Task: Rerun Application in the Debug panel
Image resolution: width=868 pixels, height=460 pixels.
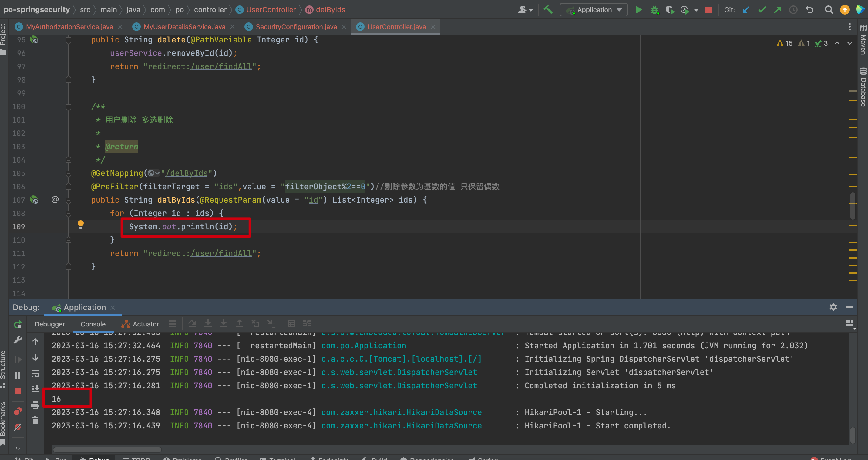Action: point(18,324)
